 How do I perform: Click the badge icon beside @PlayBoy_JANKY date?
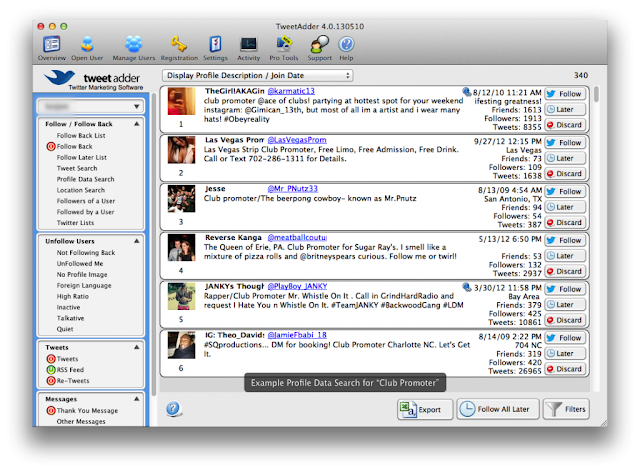coord(467,287)
